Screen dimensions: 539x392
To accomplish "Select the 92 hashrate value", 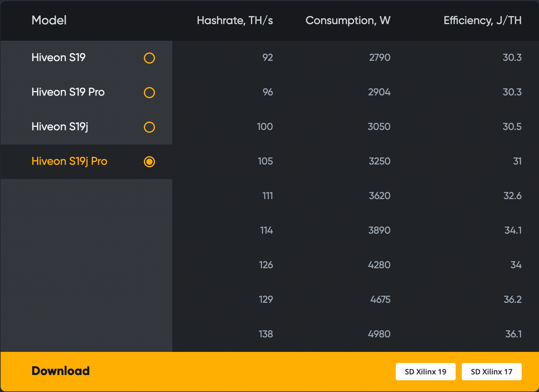I will point(268,57).
